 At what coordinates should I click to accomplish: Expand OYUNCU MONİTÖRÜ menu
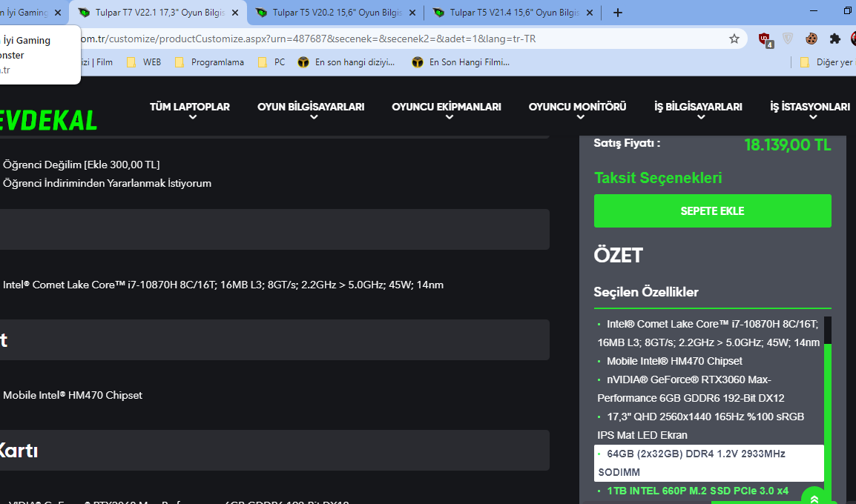pos(578,109)
